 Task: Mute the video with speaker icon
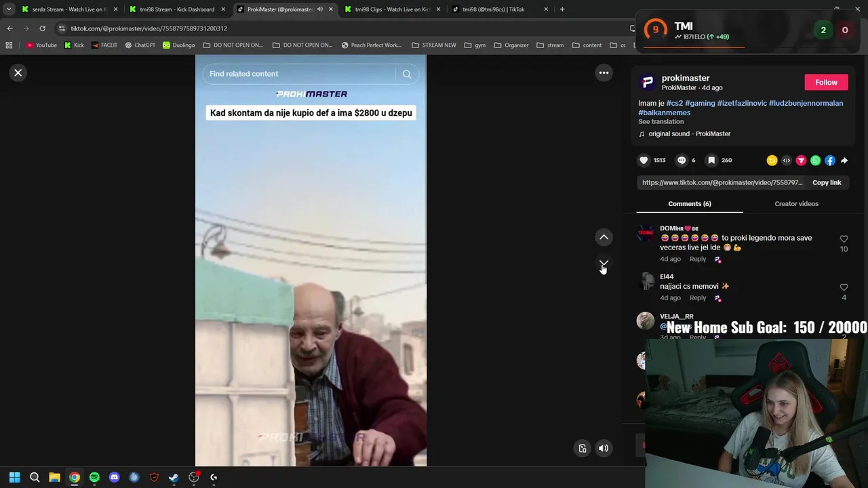(x=604, y=448)
